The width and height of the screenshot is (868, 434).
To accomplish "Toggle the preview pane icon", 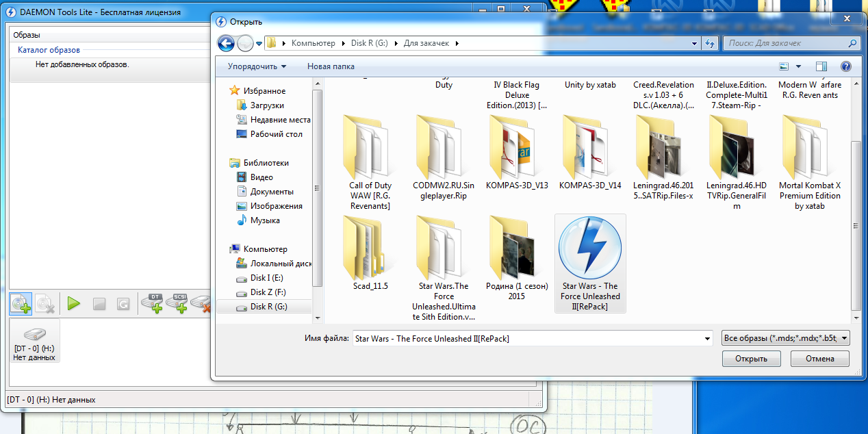I will point(822,66).
